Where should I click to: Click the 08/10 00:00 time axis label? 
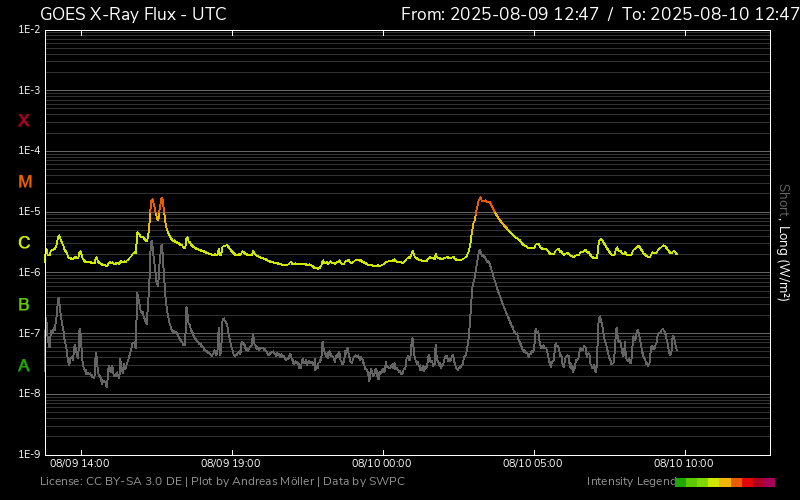[382, 464]
